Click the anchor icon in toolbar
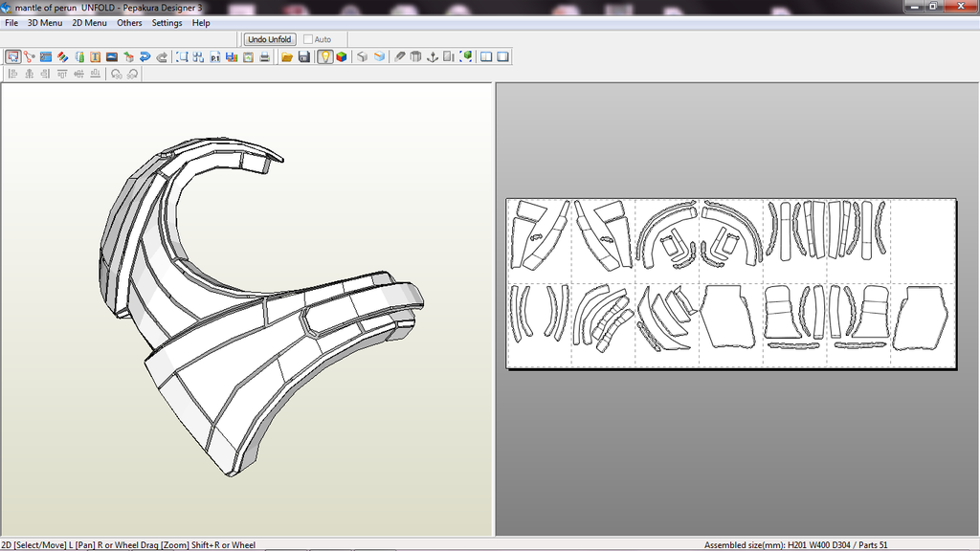The height and width of the screenshot is (551, 980). (432, 57)
